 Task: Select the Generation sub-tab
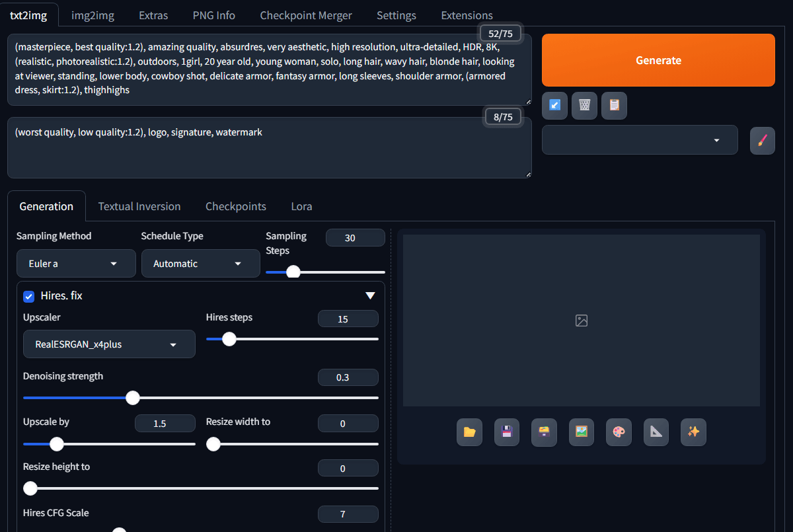pos(46,206)
